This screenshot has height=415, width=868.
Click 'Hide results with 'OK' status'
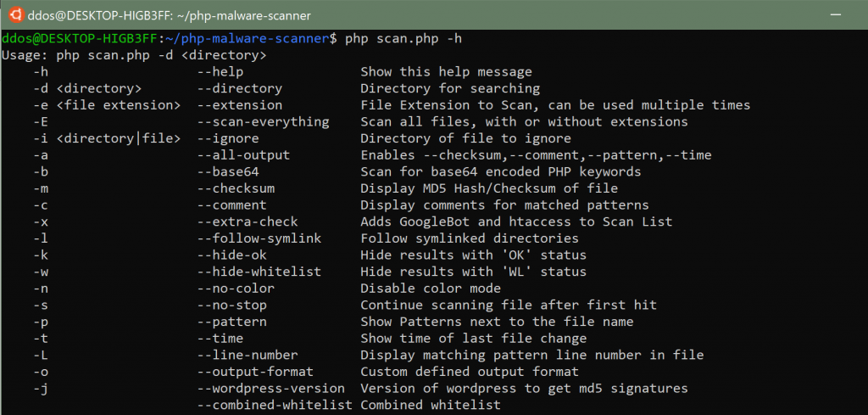click(473, 255)
